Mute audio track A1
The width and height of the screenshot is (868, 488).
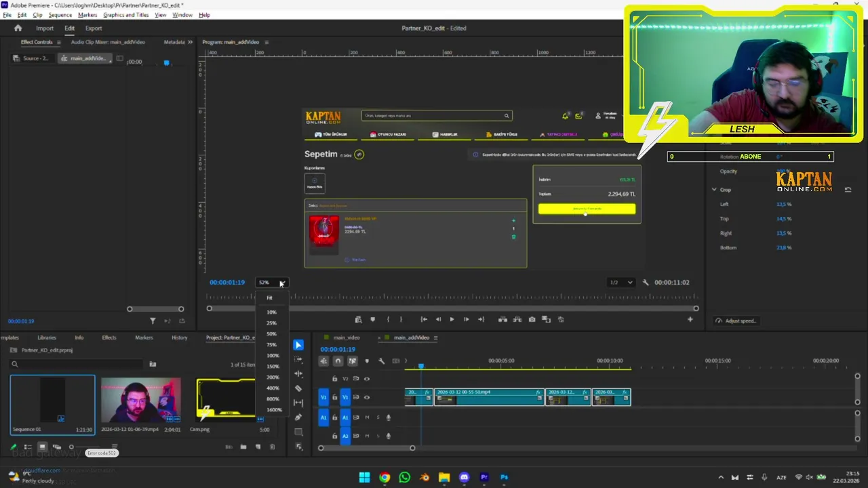tap(367, 418)
